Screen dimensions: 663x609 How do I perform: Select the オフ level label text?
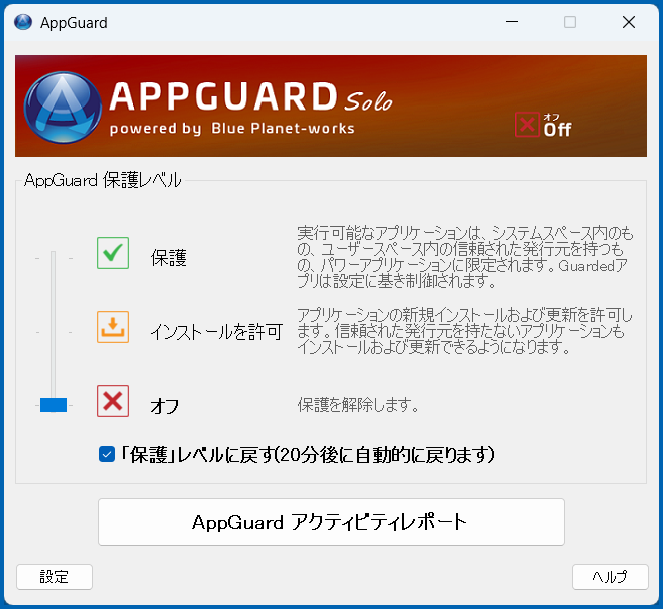[x=165, y=405]
